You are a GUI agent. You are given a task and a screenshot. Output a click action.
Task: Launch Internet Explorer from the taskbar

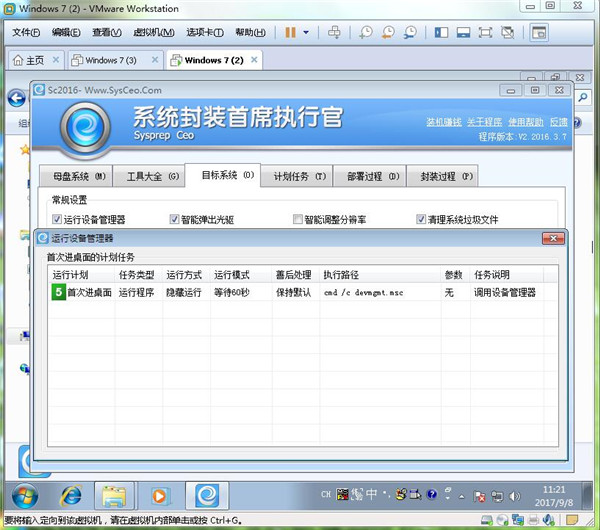click(x=71, y=496)
